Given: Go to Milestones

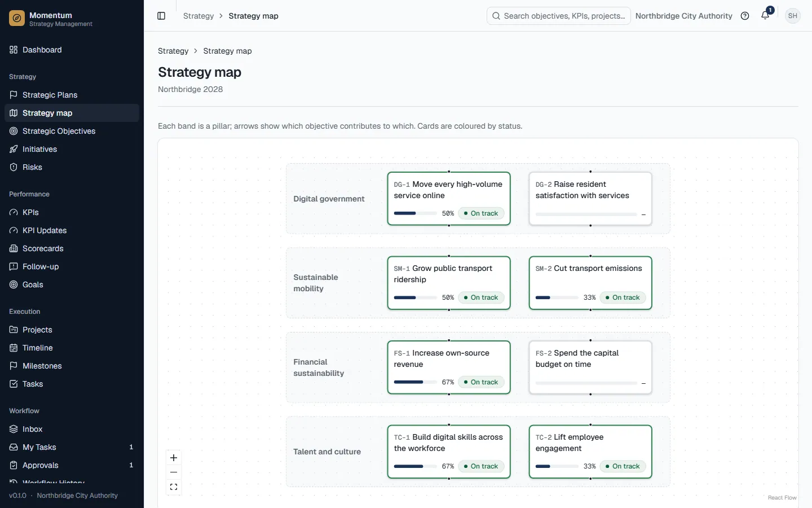Looking at the screenshot, I should pyautogui.click(x=72, y=366).
